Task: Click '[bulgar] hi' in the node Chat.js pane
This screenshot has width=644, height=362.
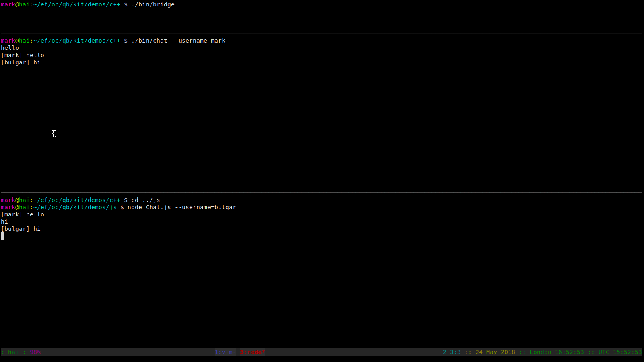Action: pos(21,229)
